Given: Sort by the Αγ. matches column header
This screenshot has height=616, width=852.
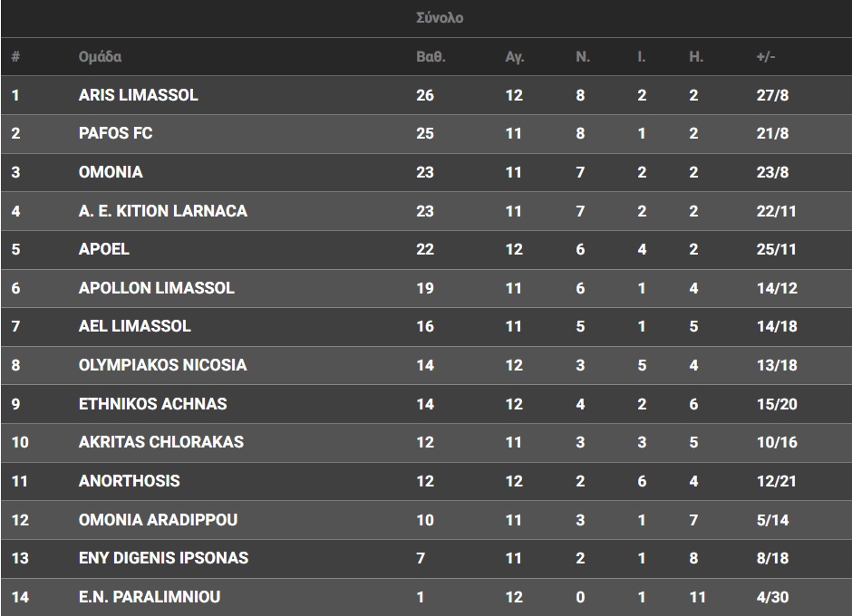Looking at the screenshot, I should pos(514,57).
